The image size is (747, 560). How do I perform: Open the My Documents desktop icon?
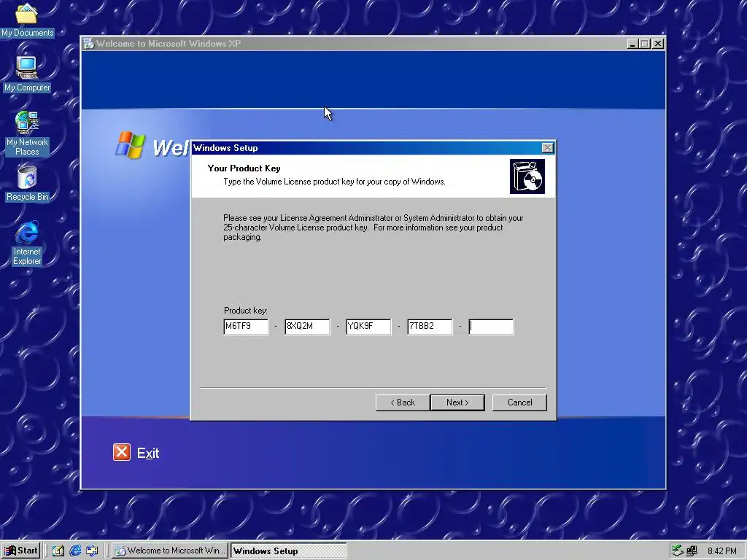pos(27,20)
